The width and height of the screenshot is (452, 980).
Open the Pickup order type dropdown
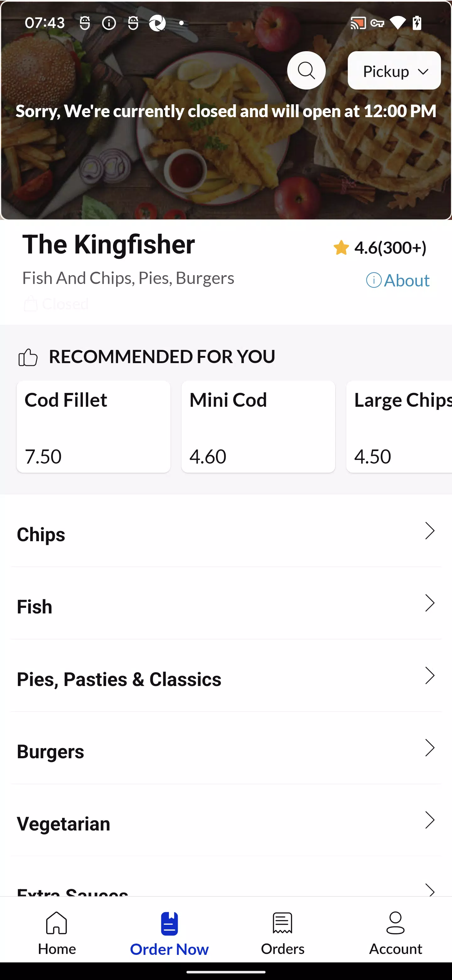click(x=394, y=71)
